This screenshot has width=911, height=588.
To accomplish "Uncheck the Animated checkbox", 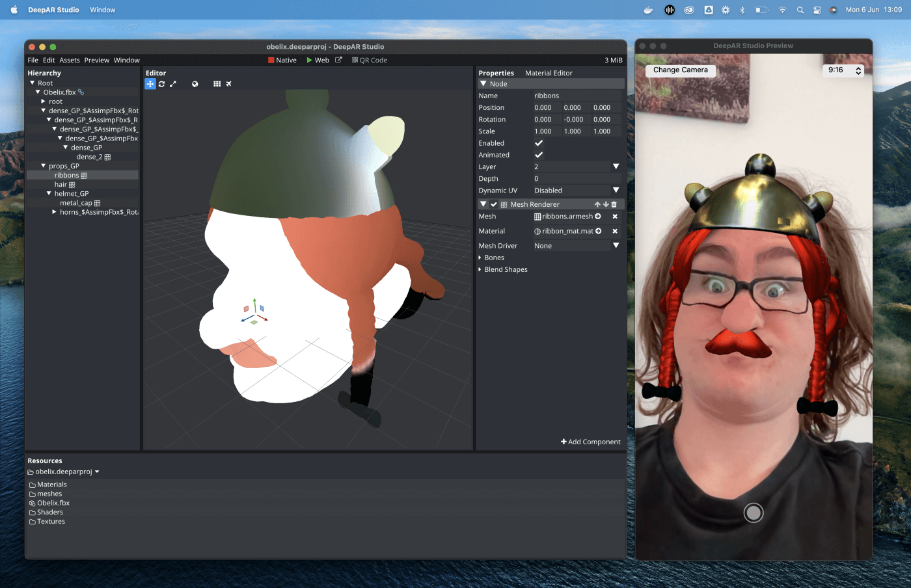I will (538, 154).
